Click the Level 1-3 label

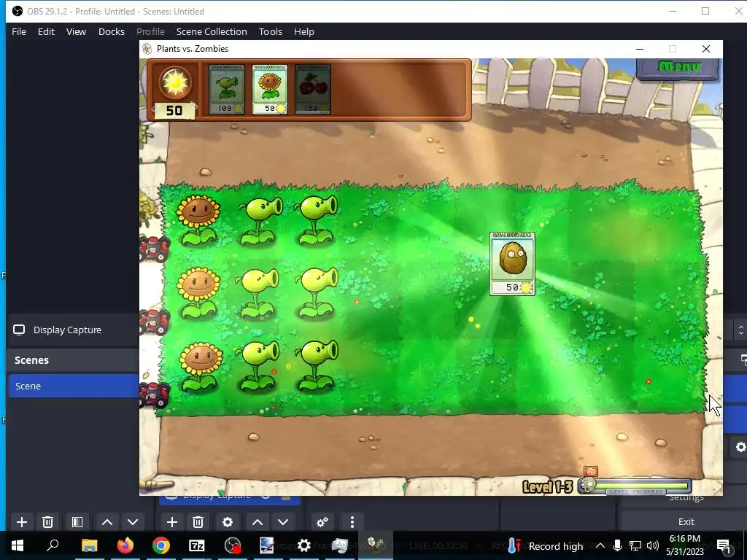coord(548,486)
